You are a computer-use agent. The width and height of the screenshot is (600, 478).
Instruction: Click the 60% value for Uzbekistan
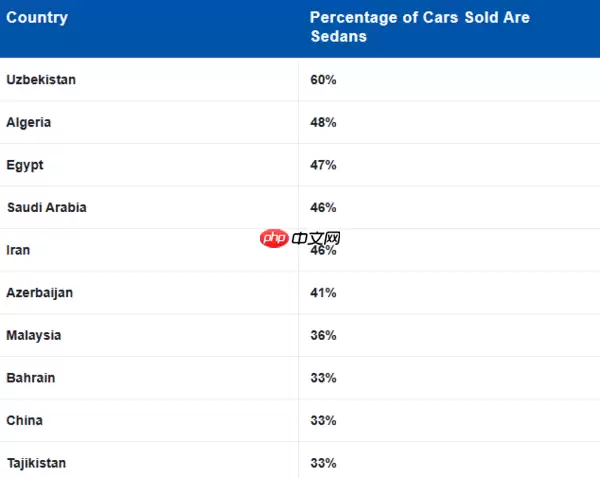[323, 80]
